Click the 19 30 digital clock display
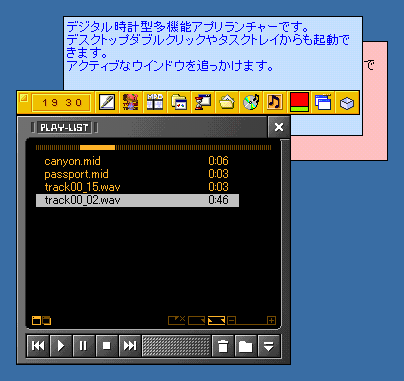The width and height of the screenshot is (404, 381). click(x=61, y=102)
